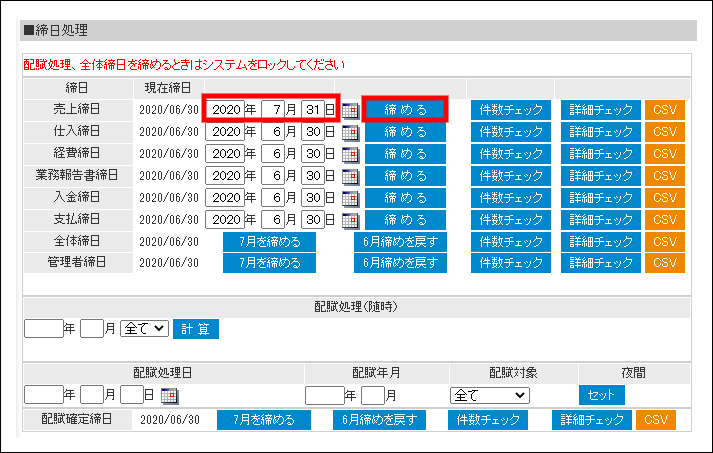Screen dimensions: 713x453
Task: Run 件数チェック for 仕入締日
Action: 511,132
